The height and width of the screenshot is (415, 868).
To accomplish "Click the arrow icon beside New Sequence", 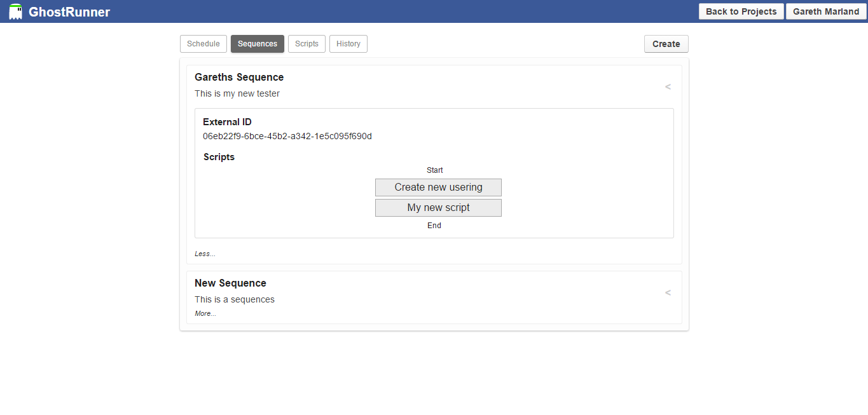I will pyautogui.click(x=668, y=292).
